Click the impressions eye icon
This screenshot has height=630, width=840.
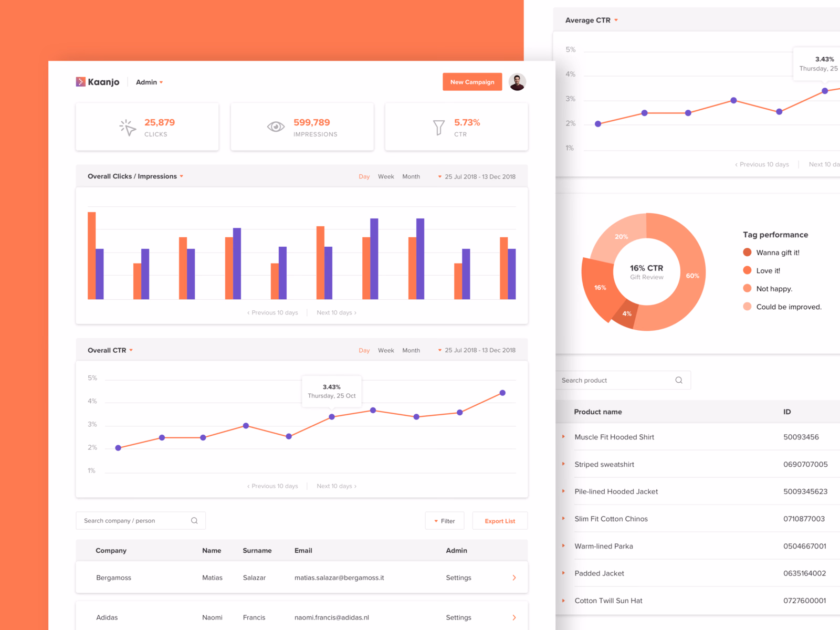point(276,127)
